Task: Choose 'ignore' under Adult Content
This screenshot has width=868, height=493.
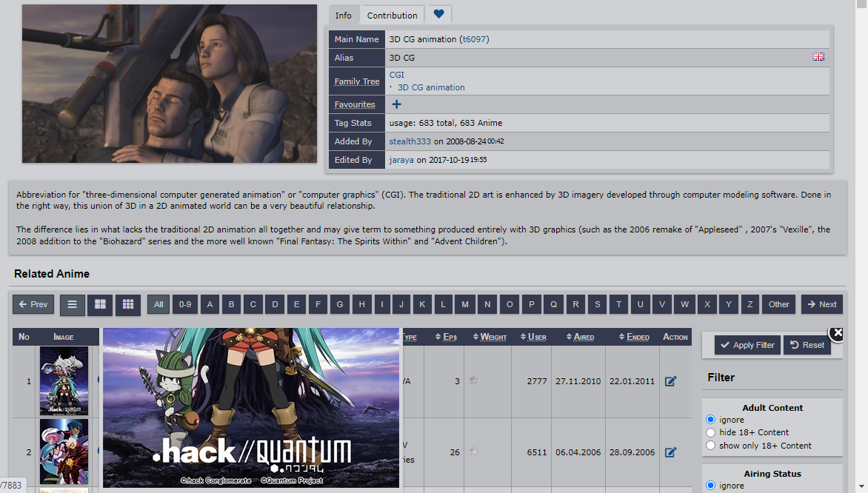Action: click(x=711, y=420)
